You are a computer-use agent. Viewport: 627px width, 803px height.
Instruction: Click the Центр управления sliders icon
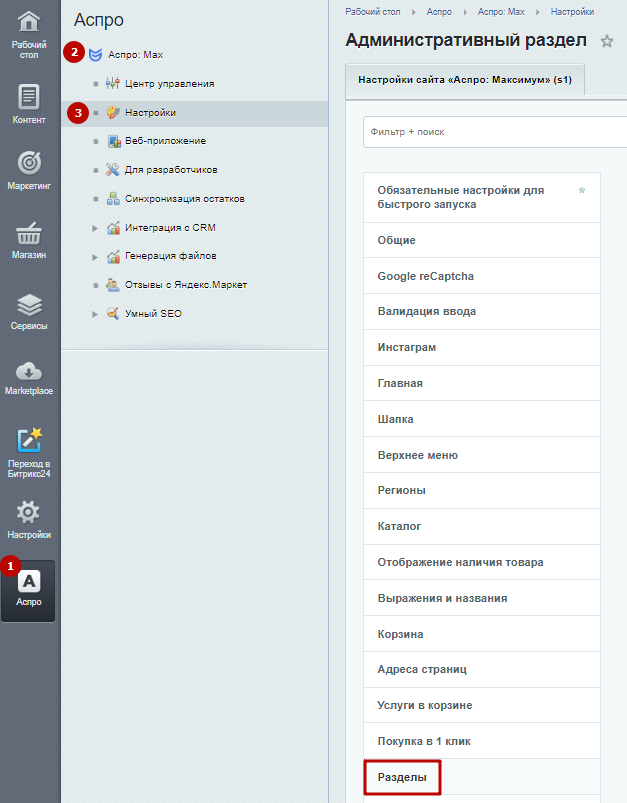click(x=113, y=83)
